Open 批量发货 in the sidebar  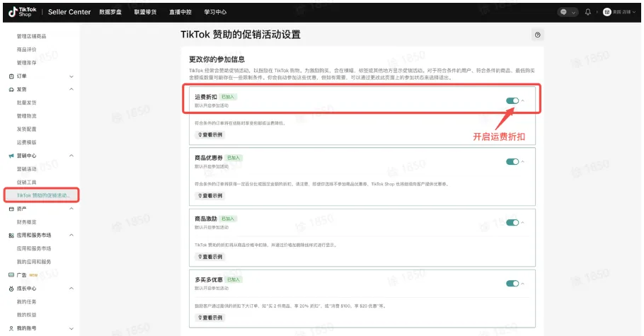26,103
